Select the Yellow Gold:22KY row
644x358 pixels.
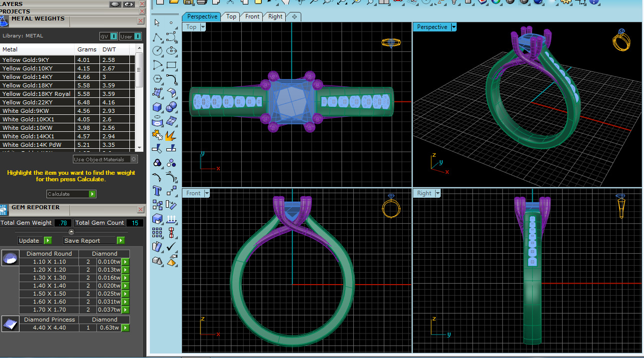[68, 102]
